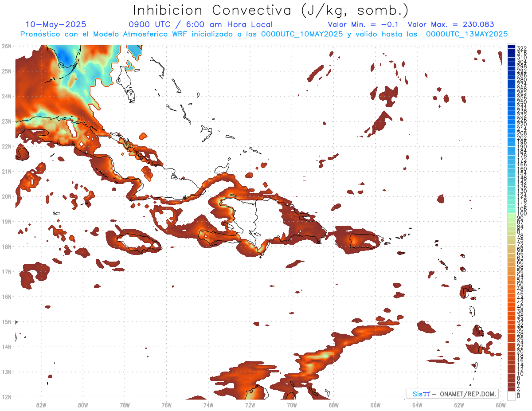The width and height of the screenshot is (532, 411).
Task: Click the "74W" longitude label
Action: click(x=208, y=405)
